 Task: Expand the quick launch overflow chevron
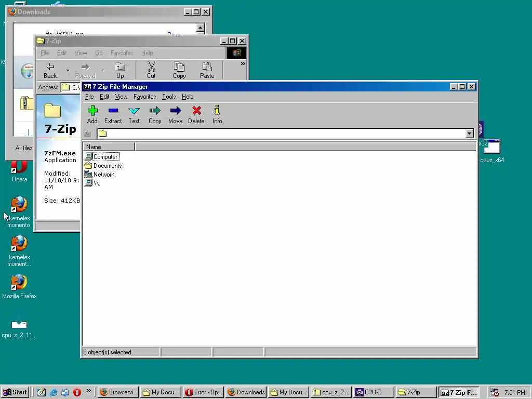(x=88, y=391)
